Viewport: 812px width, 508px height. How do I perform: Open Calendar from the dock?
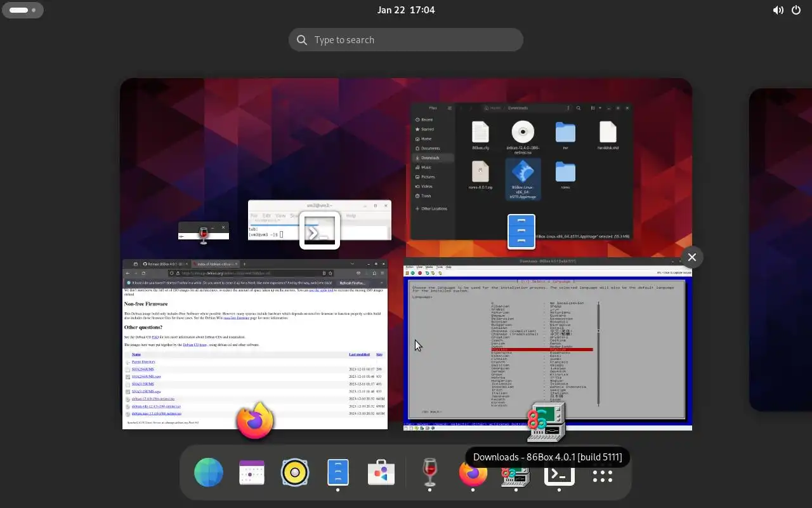click(252, 473)
